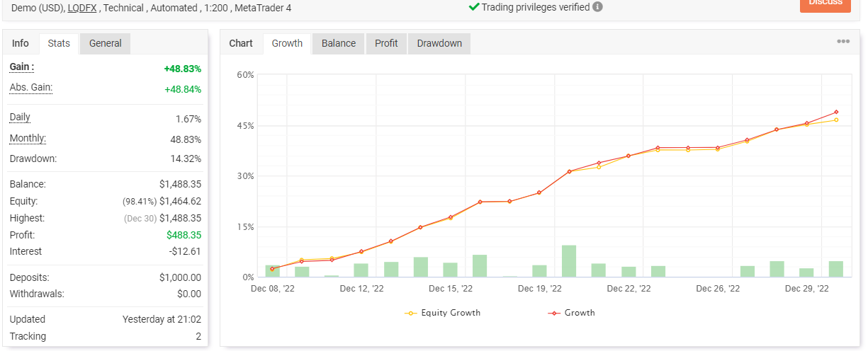This screenshot has height=351, width=868.
Task: Show the Profit chart tab
Action: tap(386, 43)
